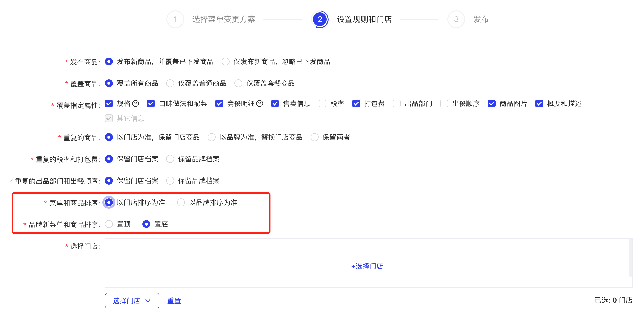Screen dimensions: 644x329
Task: Select 覆盖所有商品 option
Action: [109, 83]
